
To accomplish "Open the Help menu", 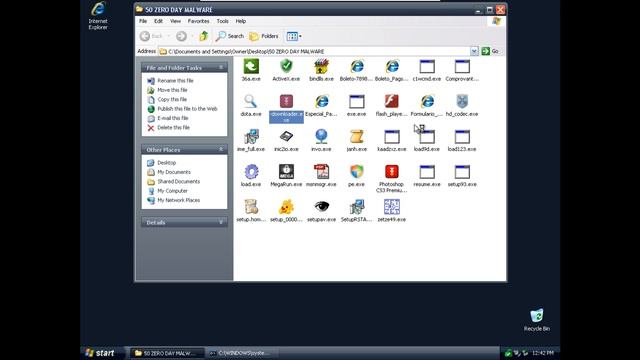I will 241,21.
